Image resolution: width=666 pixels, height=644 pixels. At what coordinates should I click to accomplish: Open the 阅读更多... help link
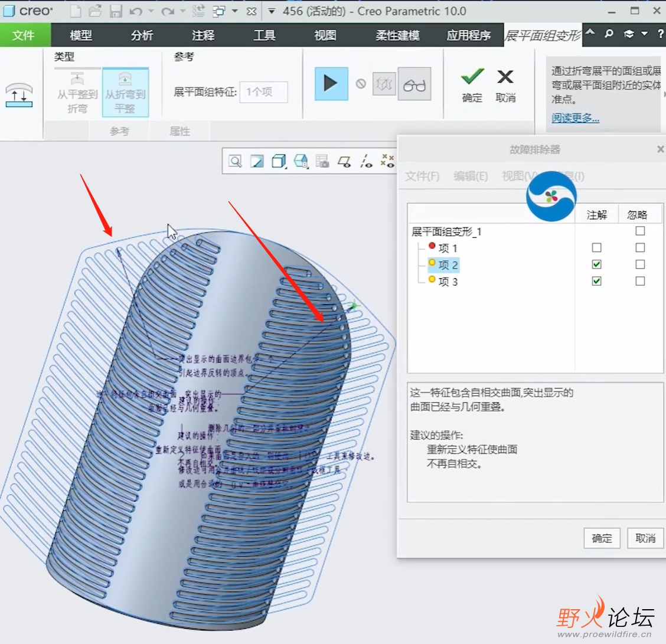(x=575, y=117)
